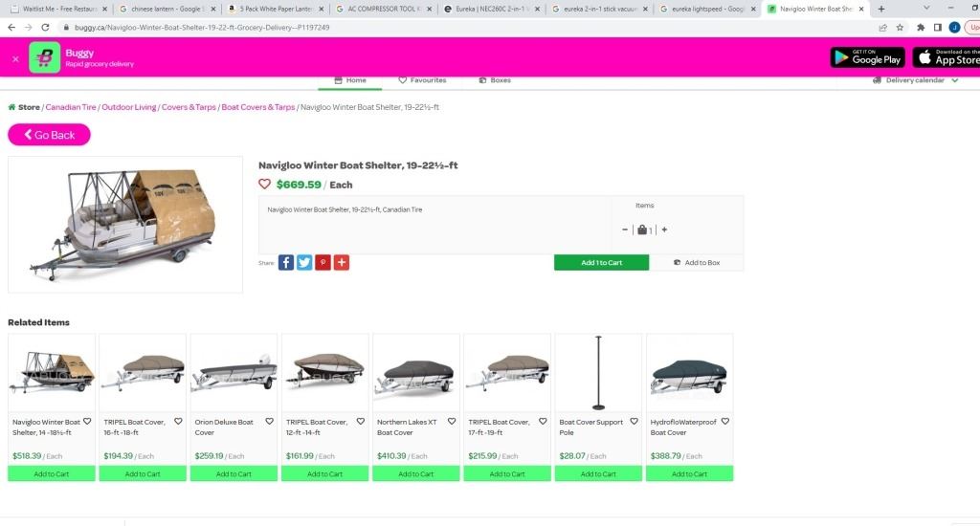Open Boat Covers & Tarps breadcrumb link

257,107
